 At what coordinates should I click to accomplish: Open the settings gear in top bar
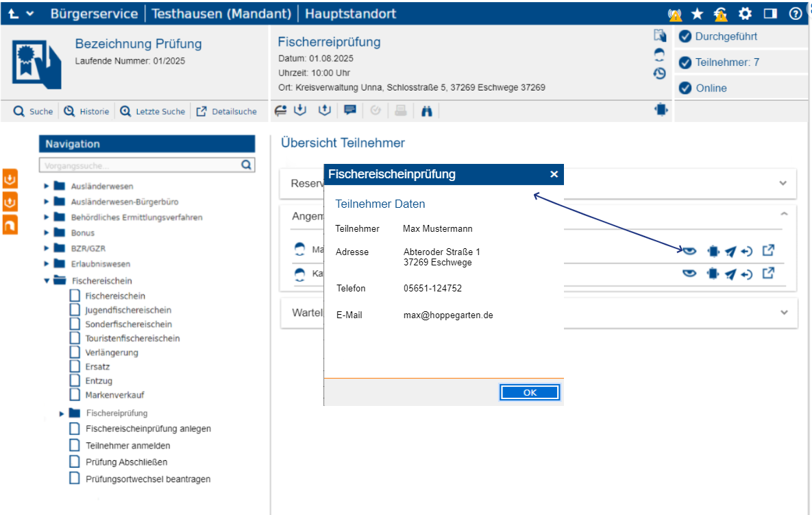(x=745, y=14)
